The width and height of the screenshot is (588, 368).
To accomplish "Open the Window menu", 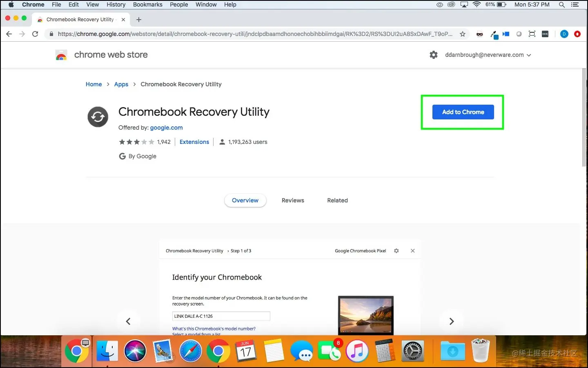I will tap(206, 4).
